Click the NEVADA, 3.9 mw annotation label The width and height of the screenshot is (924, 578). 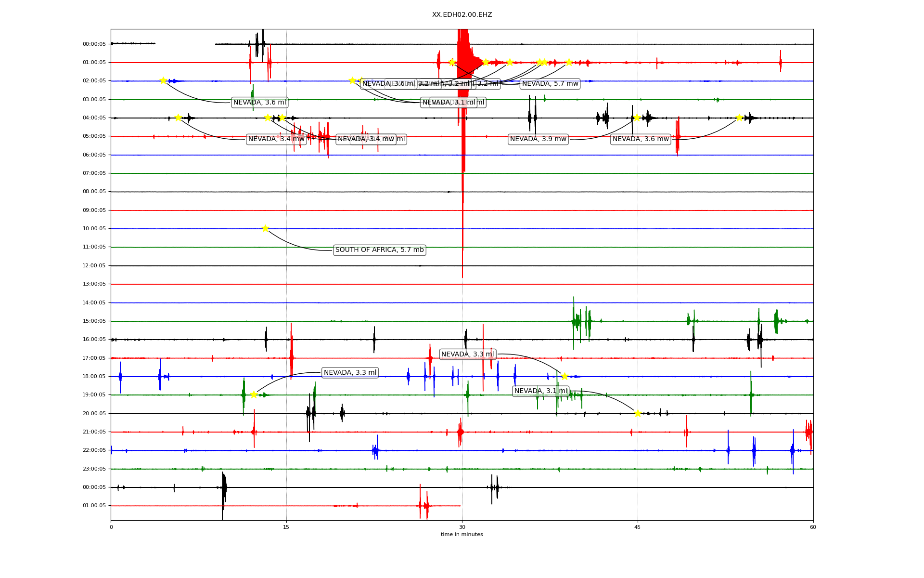538,139
